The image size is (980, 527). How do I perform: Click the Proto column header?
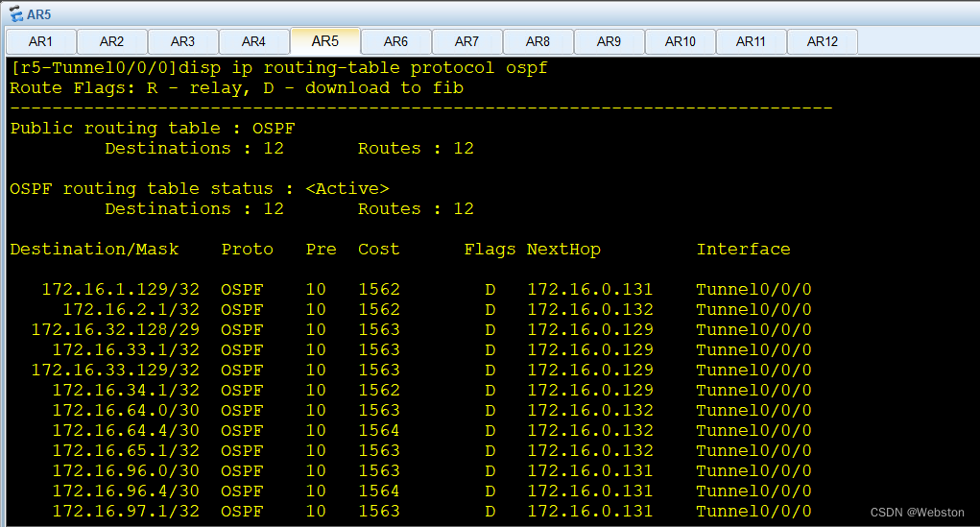(x=248, y=250)
